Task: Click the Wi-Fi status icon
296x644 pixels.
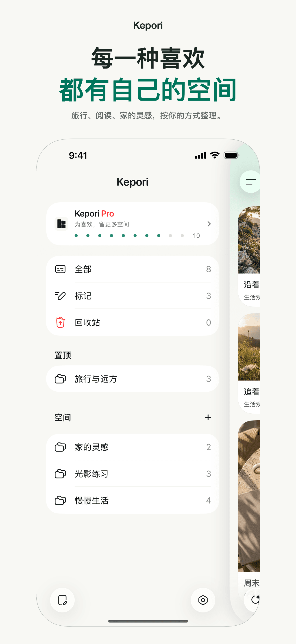Action: click(215, 155)
